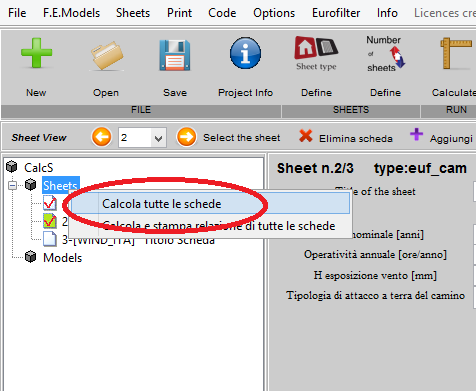Open Project Info blue info icon
Viewport: 476px width, 391px height.
click(245, 53)
